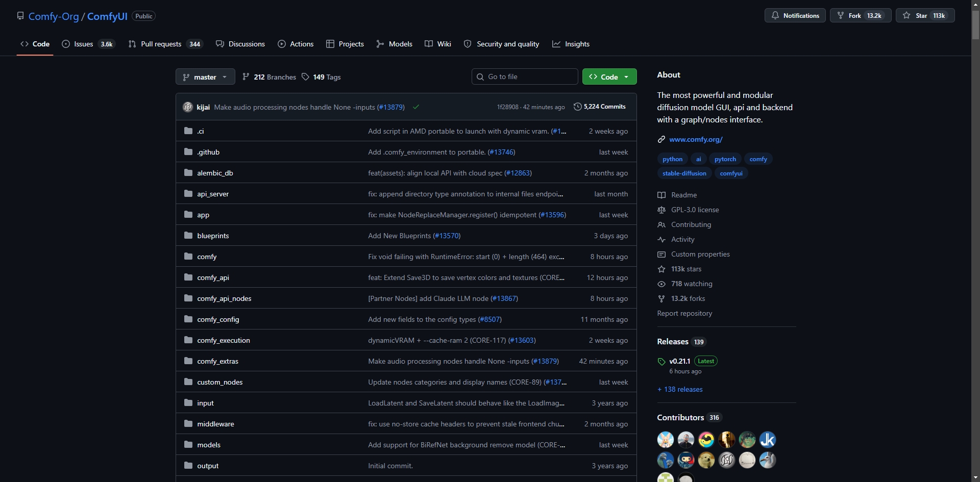
Task: Click the Fork icon in header
Action: click(841, 15)
